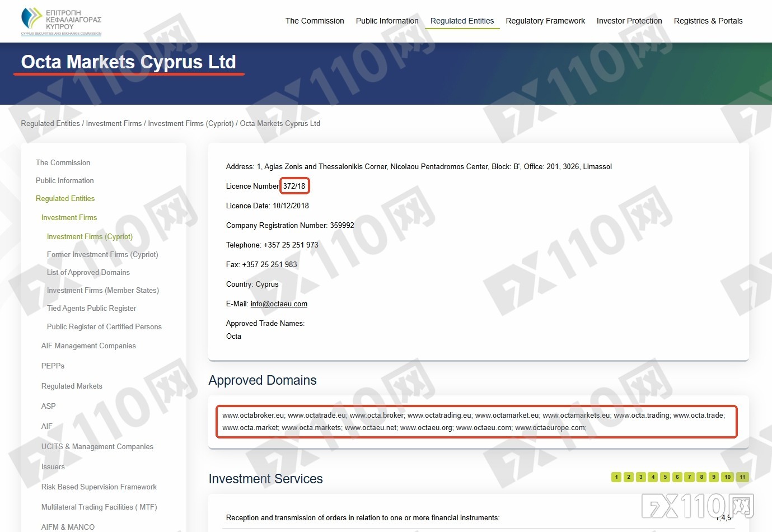This screenshot has width=772, height=532.
Task: Open Public Register of Certified Persons
Action: pyautogui.click(x=104, y=326)
